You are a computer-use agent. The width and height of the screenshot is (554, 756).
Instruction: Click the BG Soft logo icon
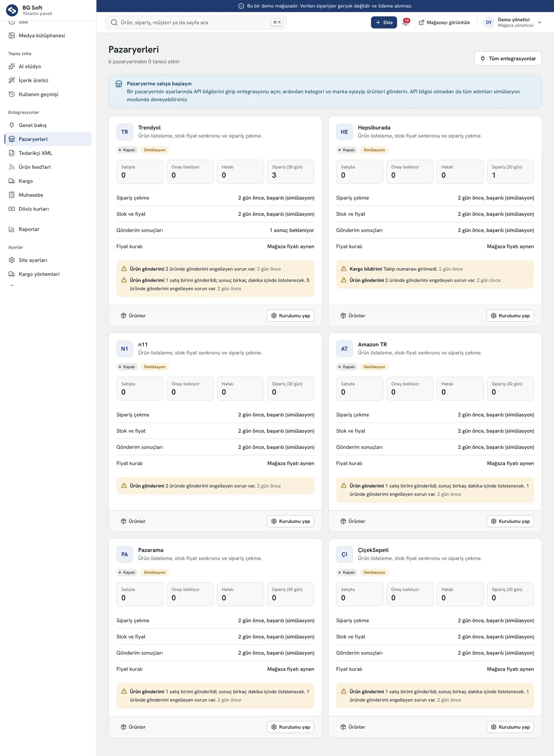tap(12, 10)
